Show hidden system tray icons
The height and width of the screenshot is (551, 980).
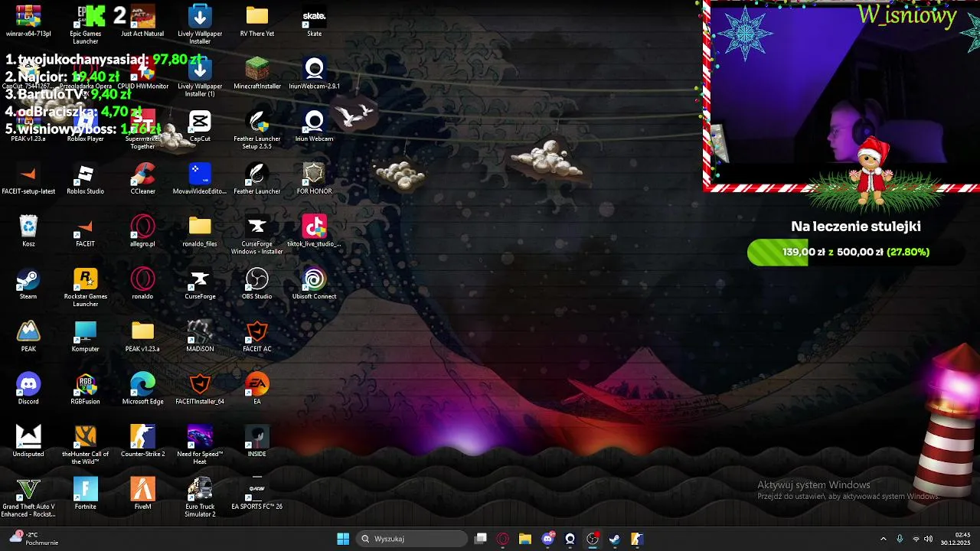point(883,539)
